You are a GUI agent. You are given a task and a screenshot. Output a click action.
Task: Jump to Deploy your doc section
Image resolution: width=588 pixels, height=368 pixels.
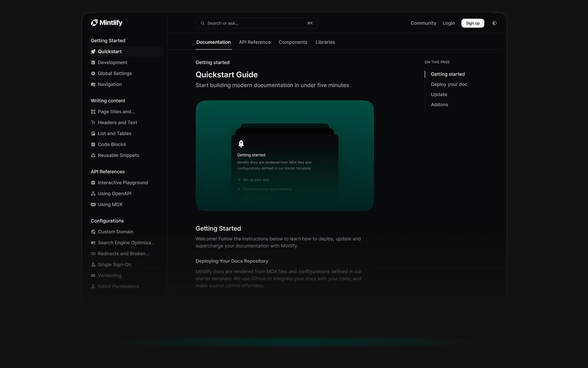(449, 84)
